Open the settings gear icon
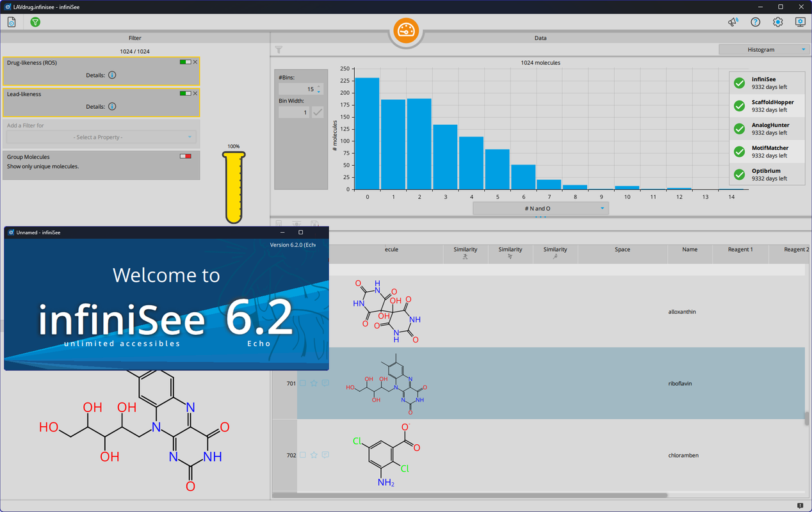The image size is (812, 512). (778, 22)
